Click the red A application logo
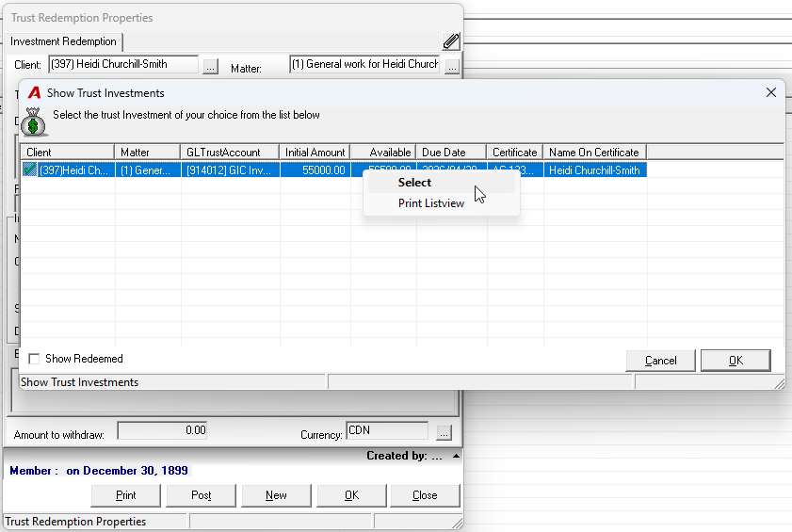 point(34,93)
